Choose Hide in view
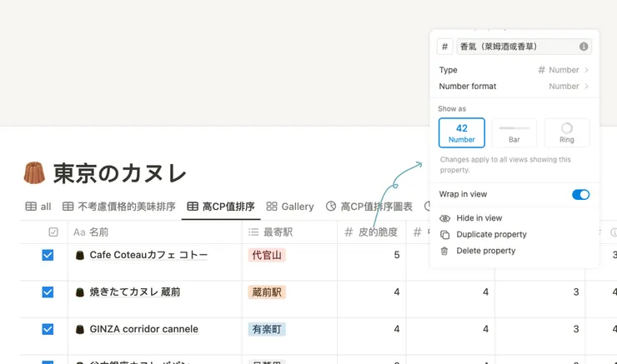 [514, 218]
